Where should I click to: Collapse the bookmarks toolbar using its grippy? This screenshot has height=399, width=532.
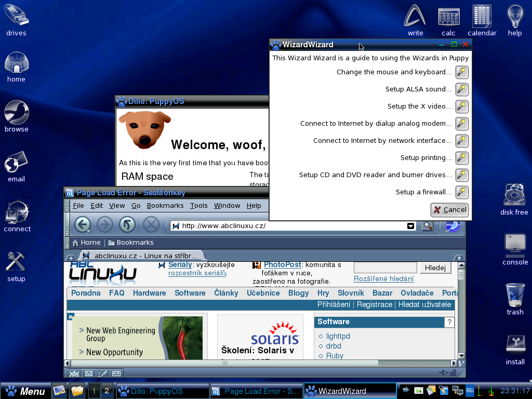click(67, 243)
